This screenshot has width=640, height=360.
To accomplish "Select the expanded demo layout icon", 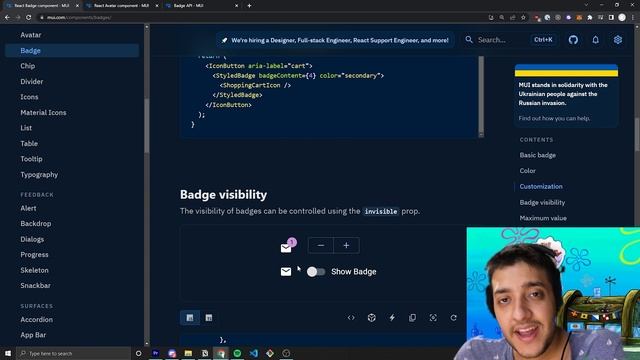I will coord(209,318).
